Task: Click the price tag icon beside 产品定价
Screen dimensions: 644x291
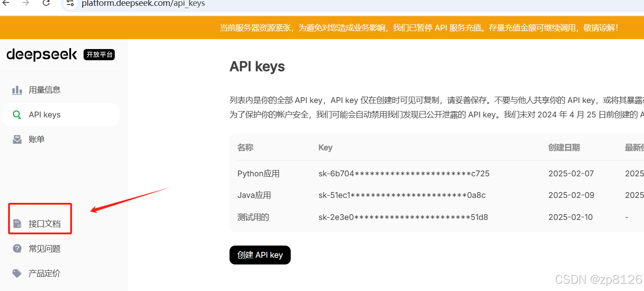Action: [x=17, y=273]
